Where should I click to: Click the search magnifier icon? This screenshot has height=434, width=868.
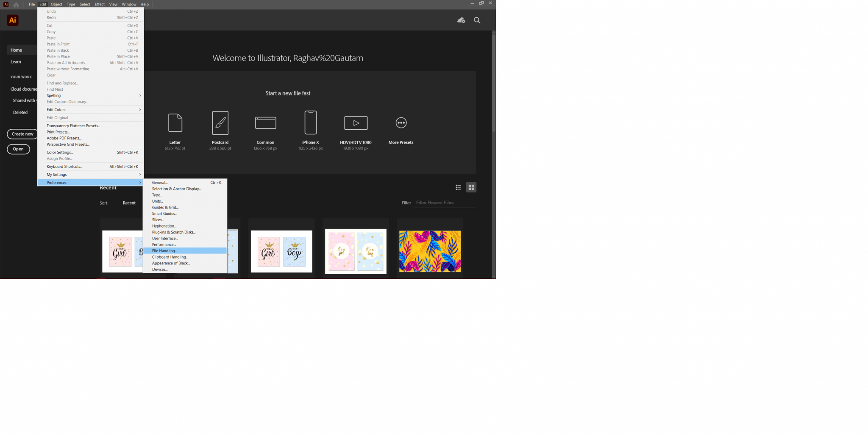pos(477,20)
